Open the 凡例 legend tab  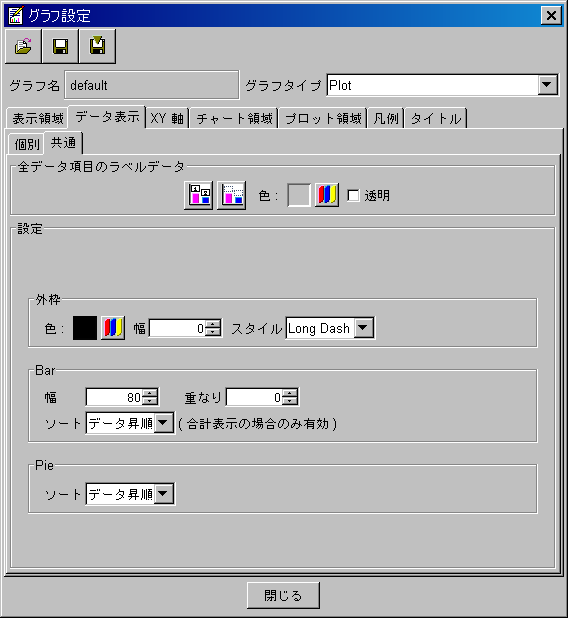386,118
